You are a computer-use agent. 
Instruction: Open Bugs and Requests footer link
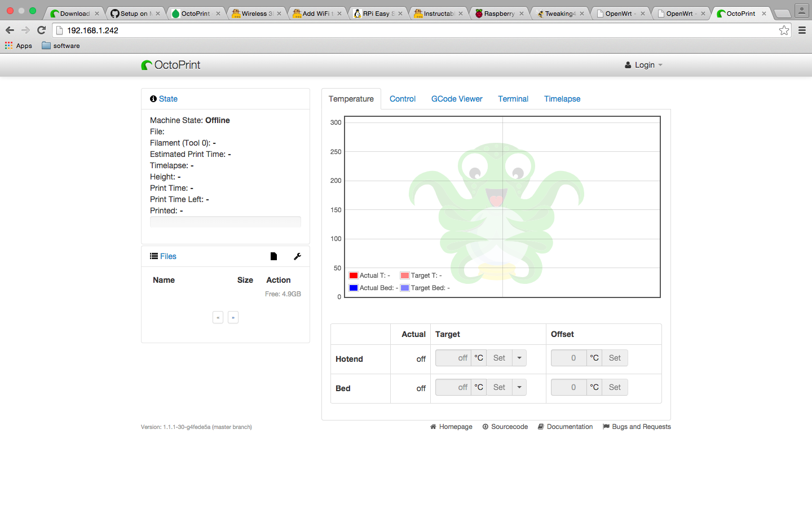(x=637, y=427)
